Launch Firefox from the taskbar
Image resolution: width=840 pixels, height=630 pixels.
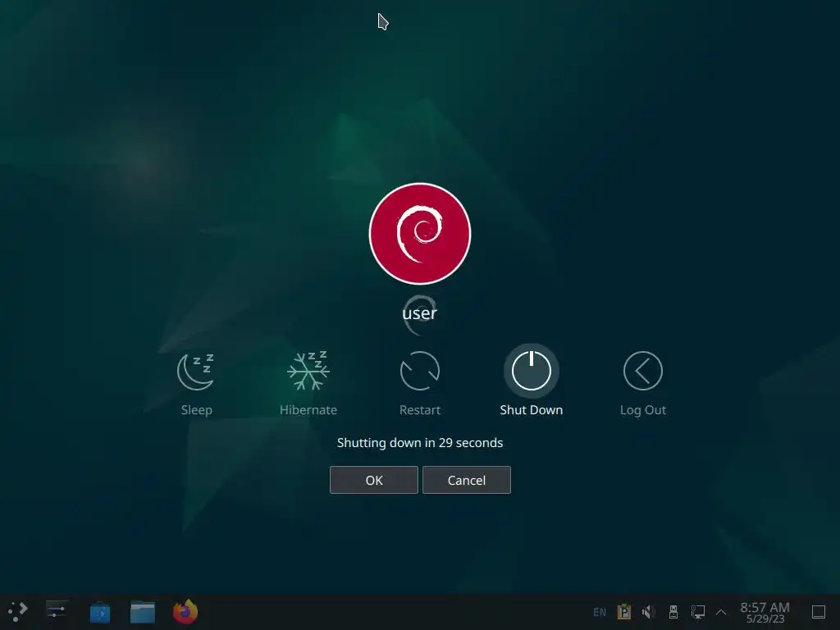coord(185,611)
